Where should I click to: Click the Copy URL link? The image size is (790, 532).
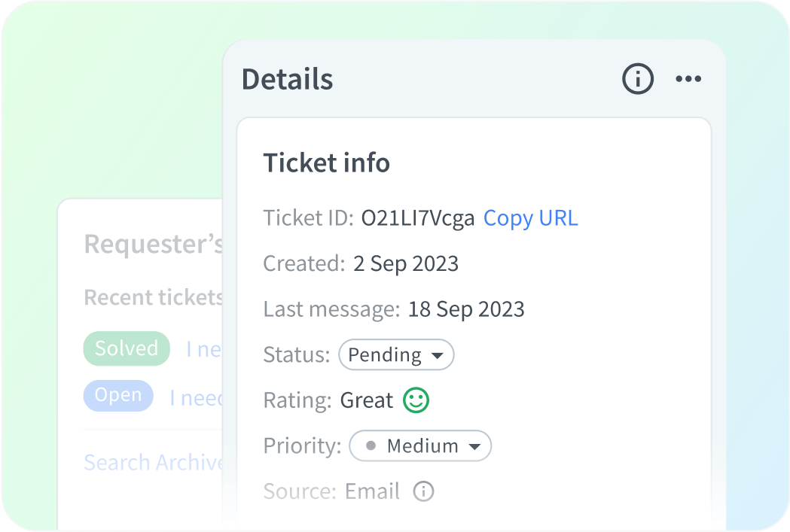pos(530,217)
